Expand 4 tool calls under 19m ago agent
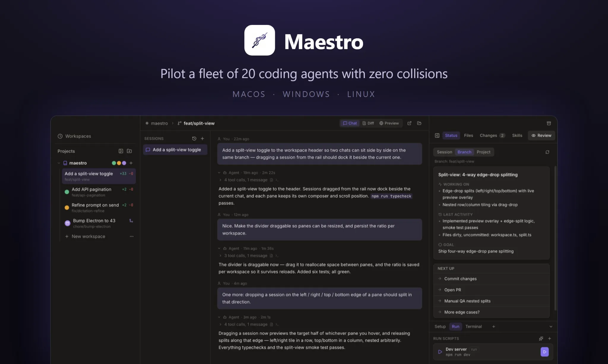 pos(220,180)
